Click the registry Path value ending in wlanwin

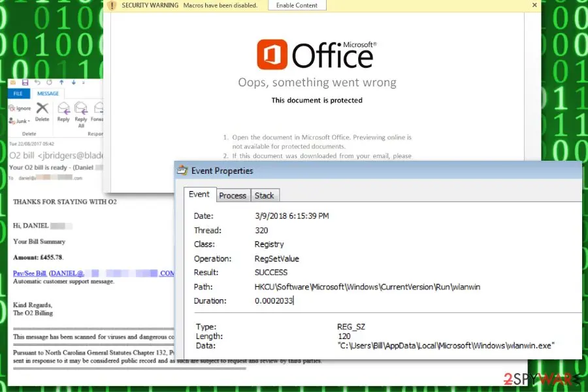(x=367, y=287)
